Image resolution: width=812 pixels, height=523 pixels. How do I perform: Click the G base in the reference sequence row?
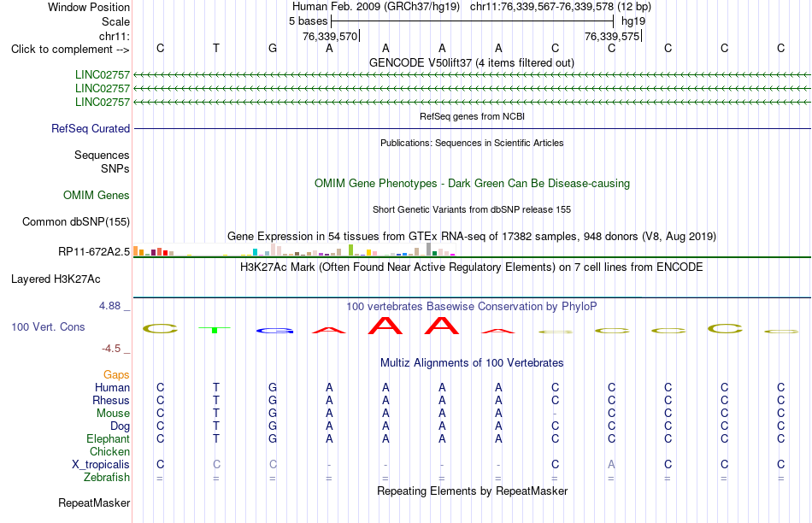click(x=273, y=48)
